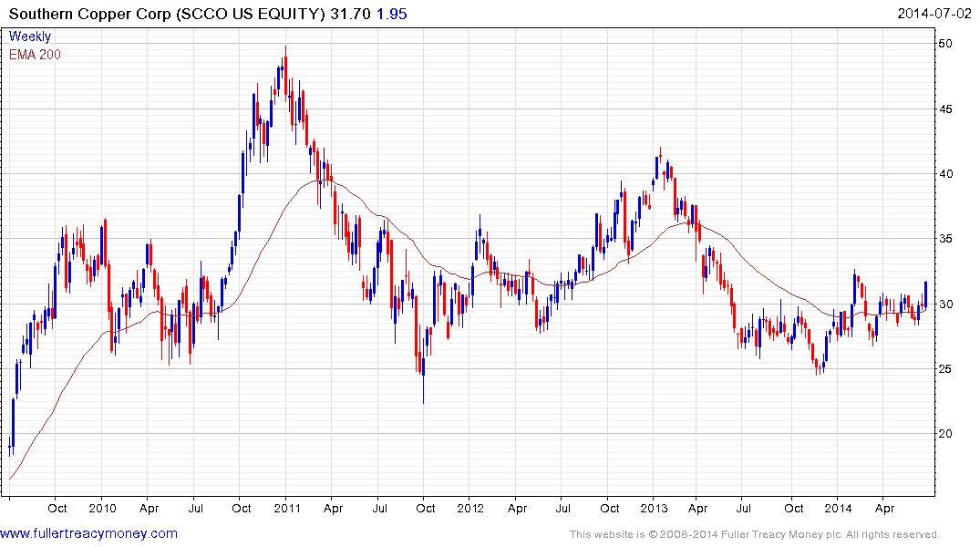Click the blue price change value 1.95
This screenshot has height=547, width=980.
tap(392, 14)
